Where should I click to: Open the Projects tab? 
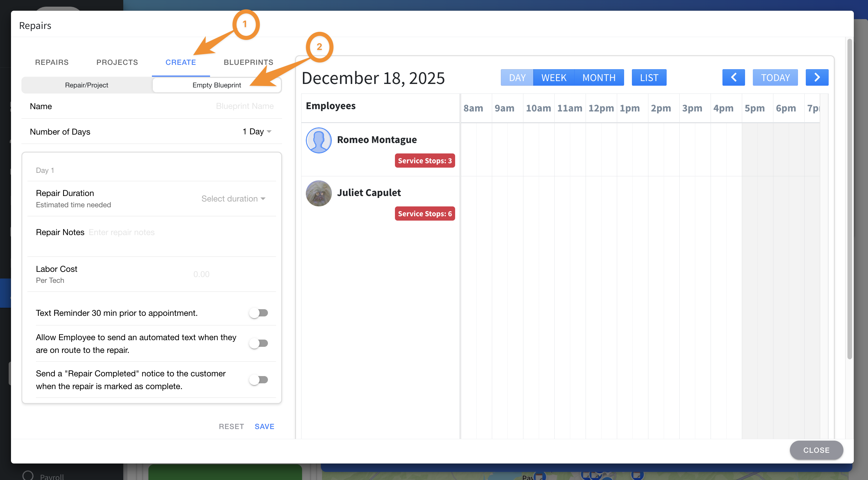(x=117, y=62)
